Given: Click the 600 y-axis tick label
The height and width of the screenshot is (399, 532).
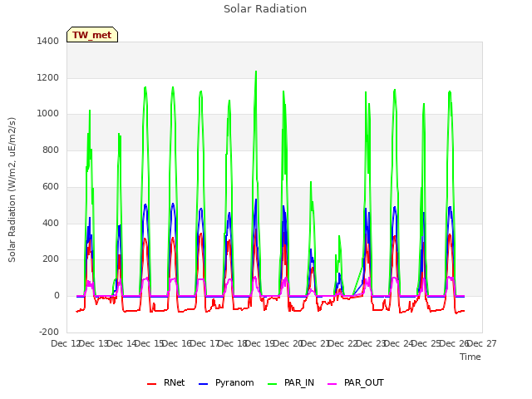Looking at the screenshot, I should point(51,186).
